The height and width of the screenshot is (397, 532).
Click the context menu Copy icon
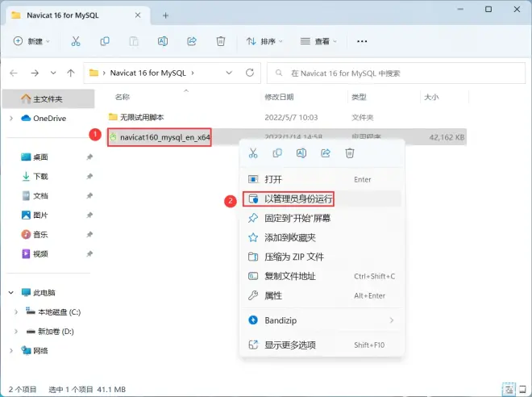(x=277, y=153)
